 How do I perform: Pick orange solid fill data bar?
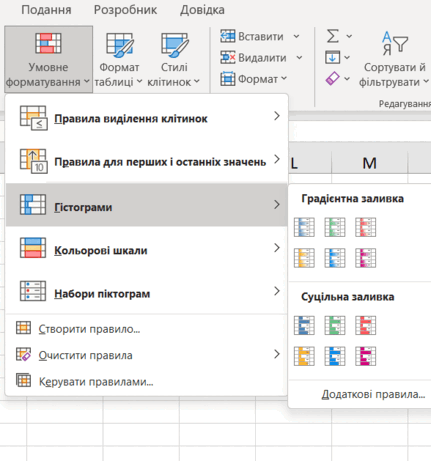(x=304, y=356)
